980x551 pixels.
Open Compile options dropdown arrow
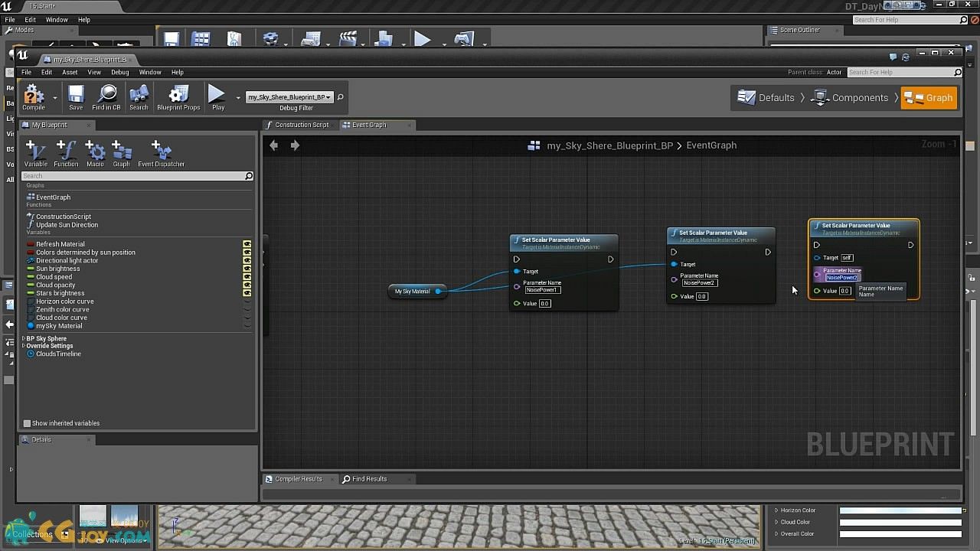(x=54, y=97)
